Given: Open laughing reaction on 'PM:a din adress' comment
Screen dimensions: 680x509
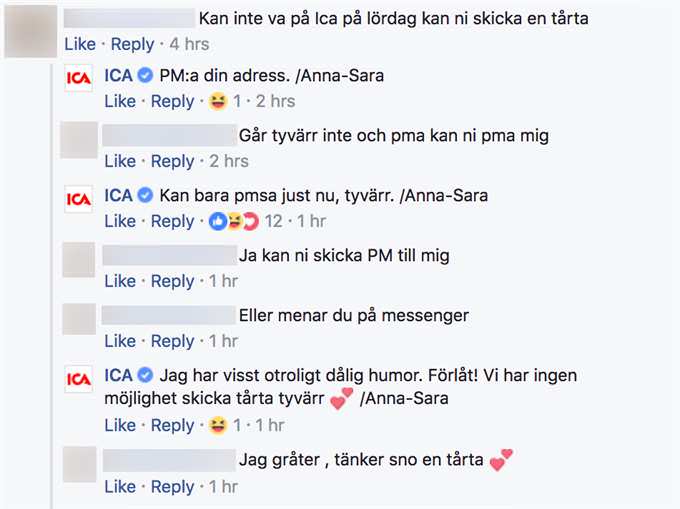Looking at the screenshot, I should click(x=218, y=101).
